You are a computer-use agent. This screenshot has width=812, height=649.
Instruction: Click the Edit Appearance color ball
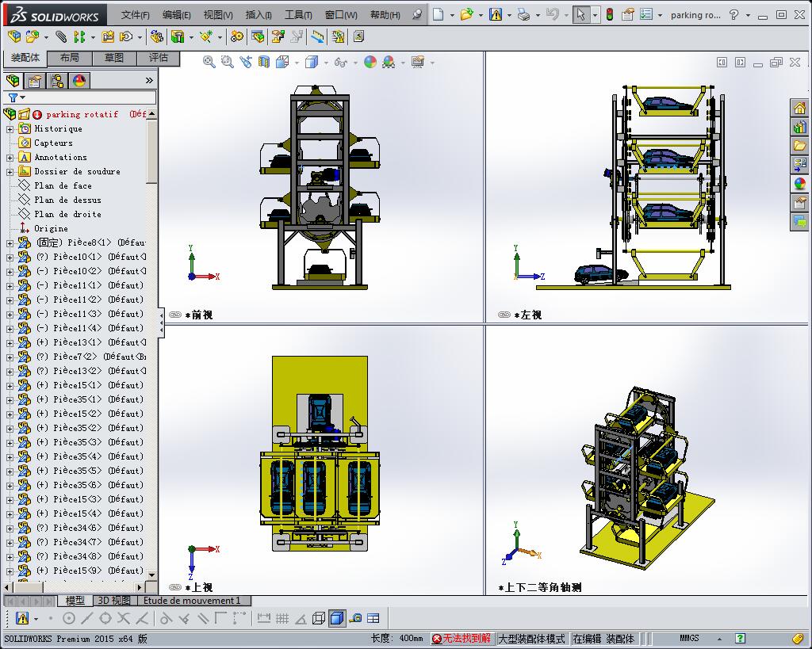point(370,62)
